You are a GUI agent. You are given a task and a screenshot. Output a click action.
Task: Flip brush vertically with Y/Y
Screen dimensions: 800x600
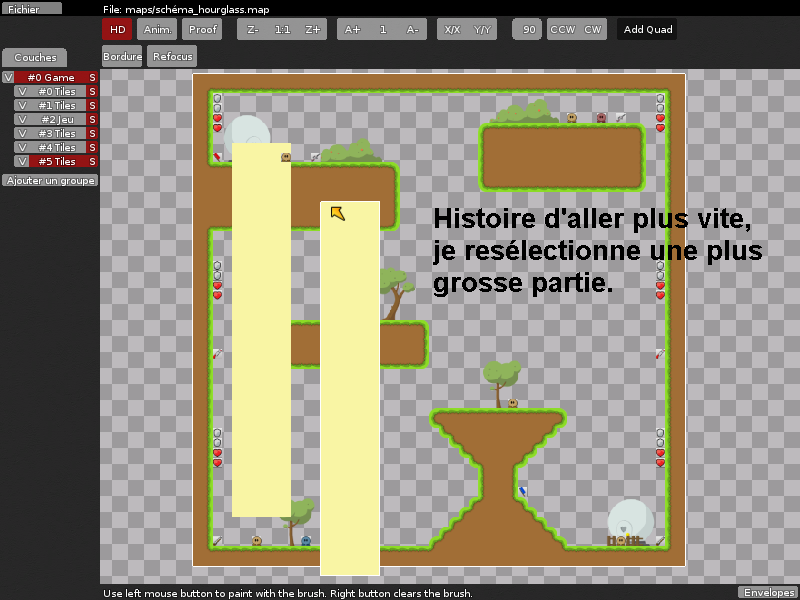coord(482,30)
